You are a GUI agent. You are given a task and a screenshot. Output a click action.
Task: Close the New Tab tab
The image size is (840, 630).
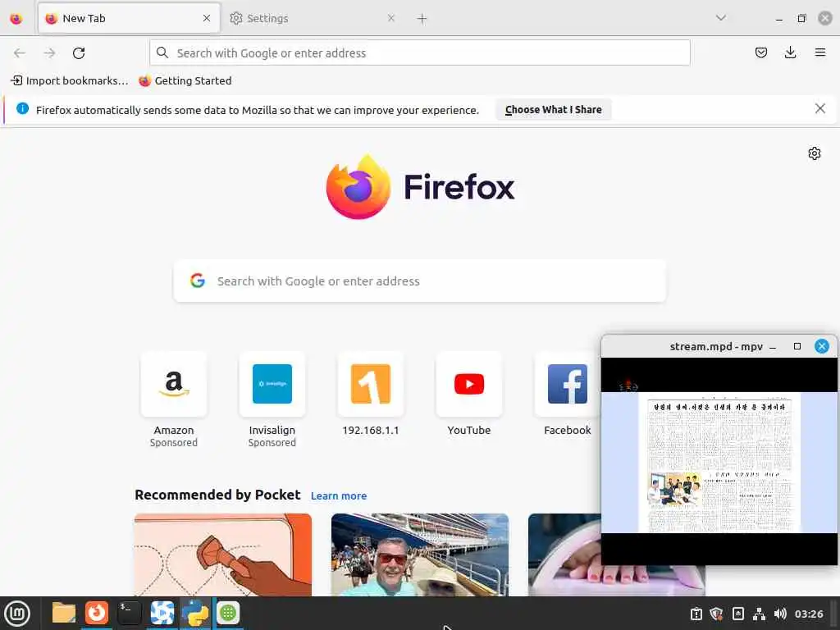207,18
